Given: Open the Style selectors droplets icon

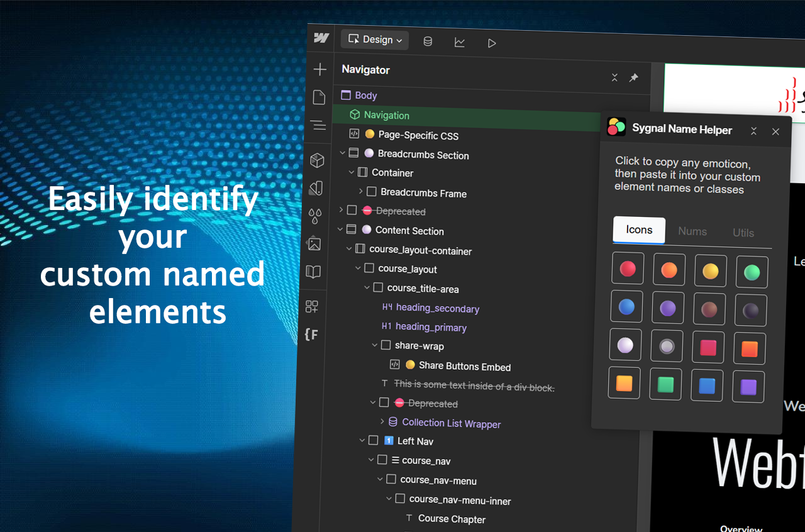Looking at the screenshot, I should tap(315, 216).
